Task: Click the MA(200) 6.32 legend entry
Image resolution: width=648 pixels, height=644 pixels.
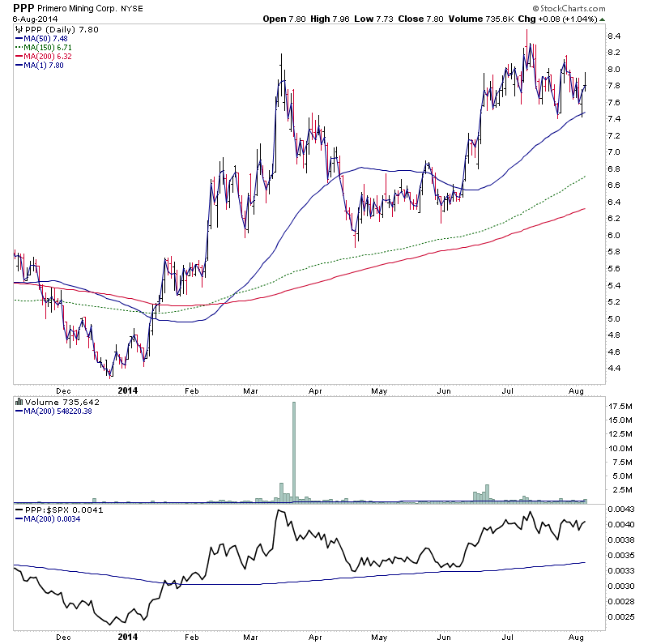Action: tap(48, 57)
